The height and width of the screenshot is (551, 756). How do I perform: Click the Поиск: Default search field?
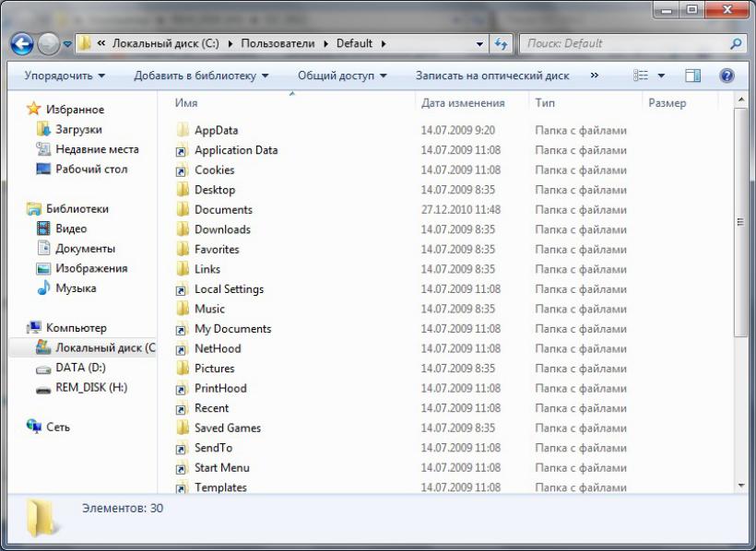[626, 43]
